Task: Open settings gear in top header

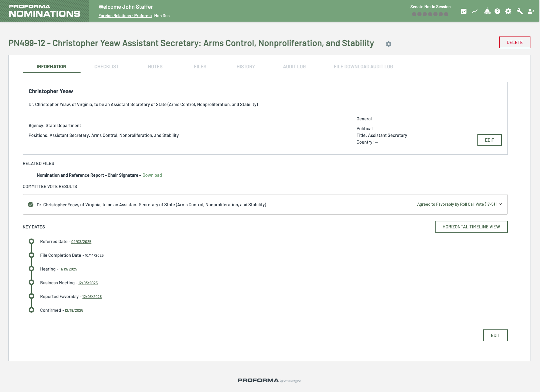Action: coord(508,11)
